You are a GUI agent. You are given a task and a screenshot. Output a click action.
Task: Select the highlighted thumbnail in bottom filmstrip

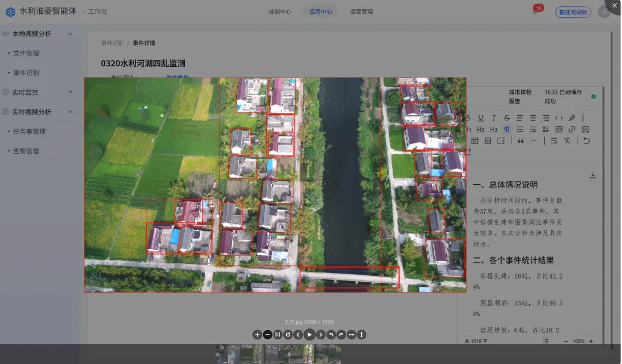pyautogui.click(x=309, y=354)
